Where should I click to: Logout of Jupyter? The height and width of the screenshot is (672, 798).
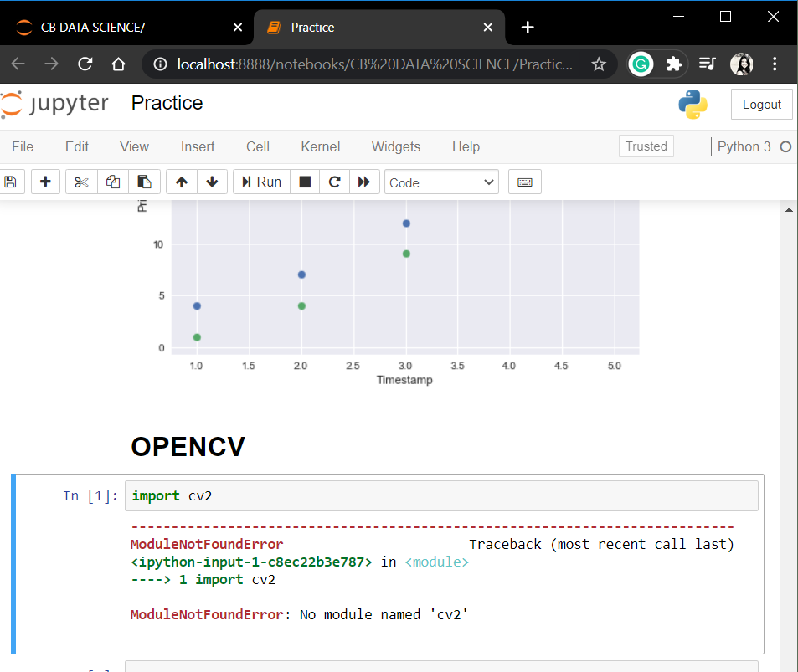click(760, 104)
